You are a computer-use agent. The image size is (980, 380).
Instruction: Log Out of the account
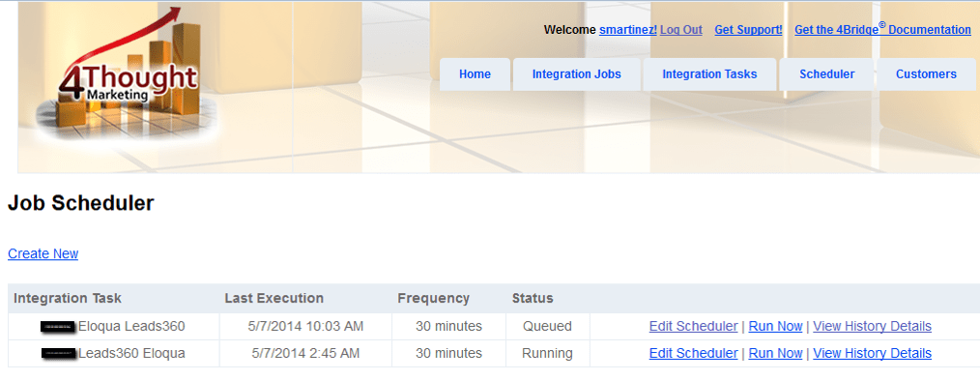(680, 30)
